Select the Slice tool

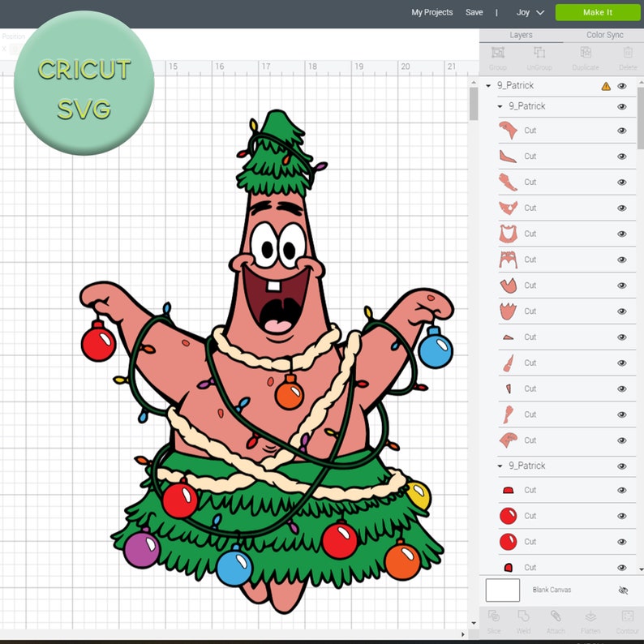pos(494,616)
